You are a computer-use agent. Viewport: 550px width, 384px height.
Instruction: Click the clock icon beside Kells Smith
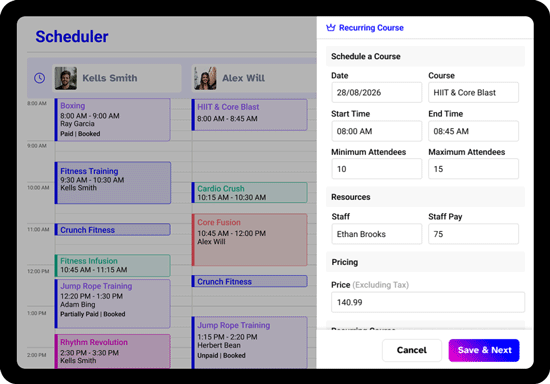click(x=39, y=78)
